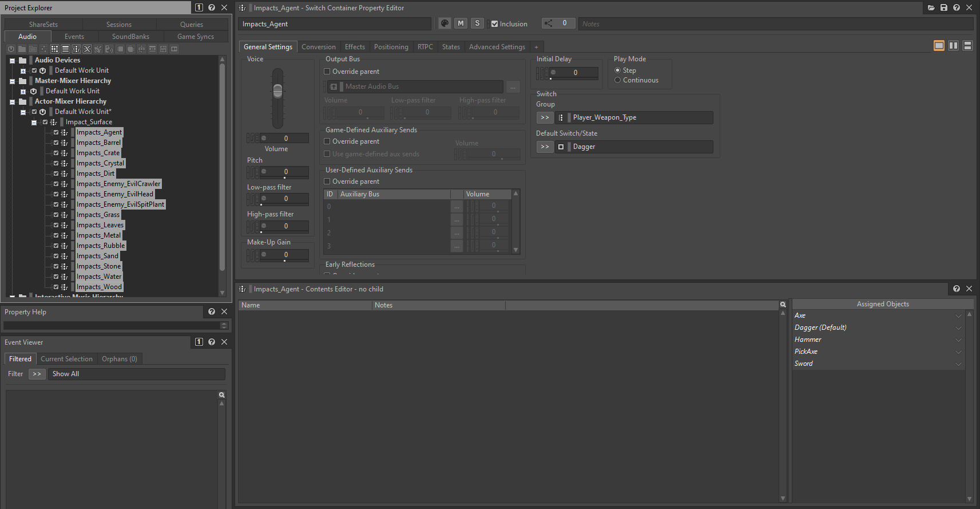Open help for the Property Editor
This screenshot has height=509, width=980.
(957, 7)
